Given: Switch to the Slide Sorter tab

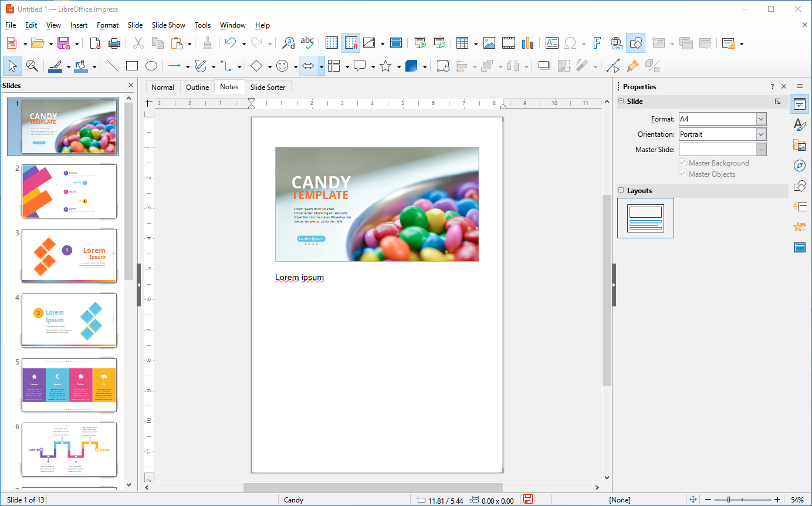Looking at the screenshot, I should click(268, 87).
